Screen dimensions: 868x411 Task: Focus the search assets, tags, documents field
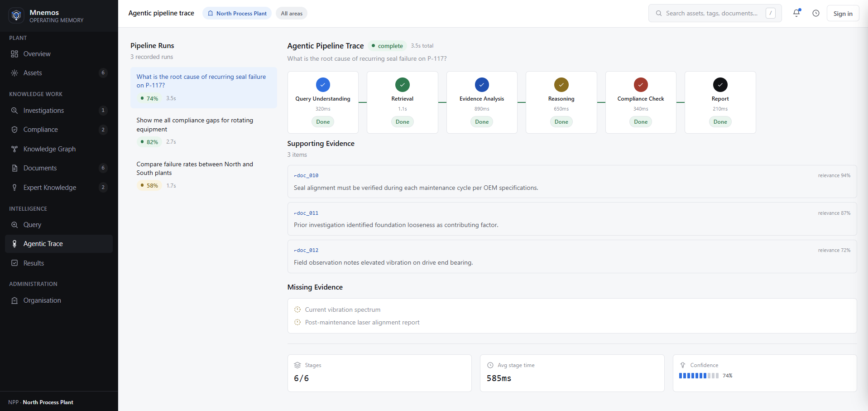(715, 14)
